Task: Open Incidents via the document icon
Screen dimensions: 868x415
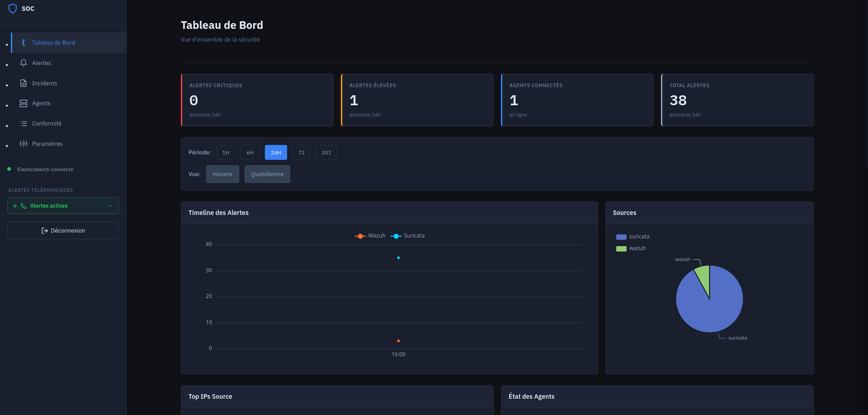Action: pos(23,83)
